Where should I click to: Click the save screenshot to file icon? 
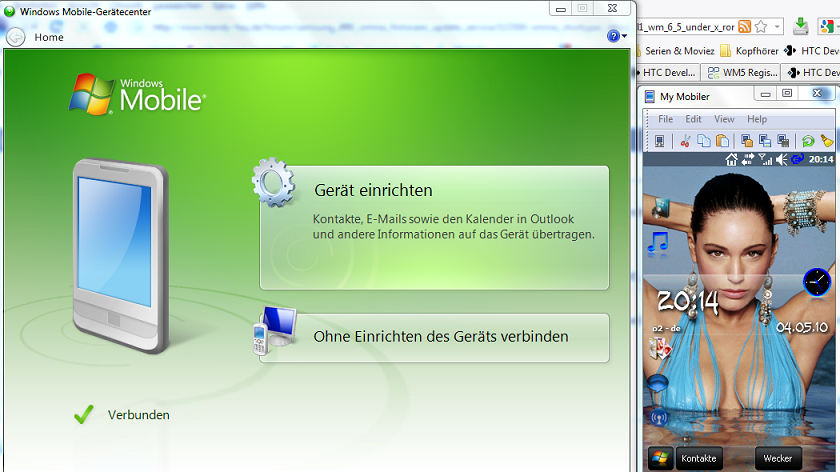click(x=765, y=141)
